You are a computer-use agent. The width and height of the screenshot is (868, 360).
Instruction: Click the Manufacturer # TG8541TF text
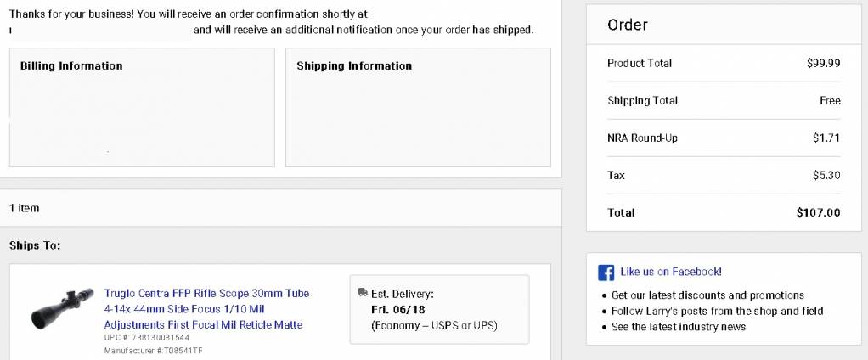pyautogui.click(x=155, y=351)
